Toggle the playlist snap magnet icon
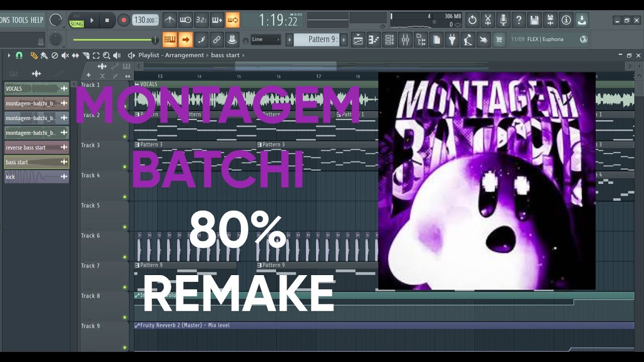Viewport: 644px width, 362px height. point(19,55)
